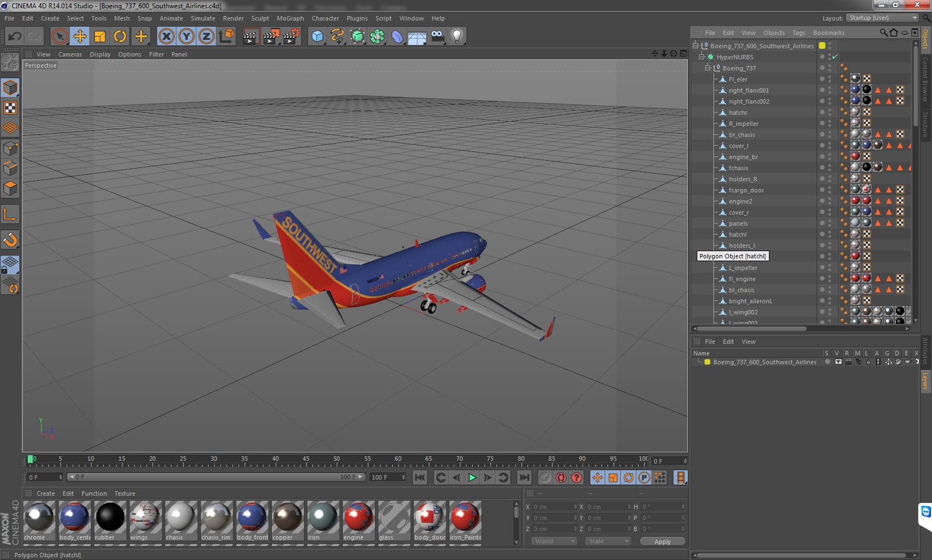The height and width of the screenshot is (560, 932).
Task: Open material manager Create menu
Action: tap(45, 493)
